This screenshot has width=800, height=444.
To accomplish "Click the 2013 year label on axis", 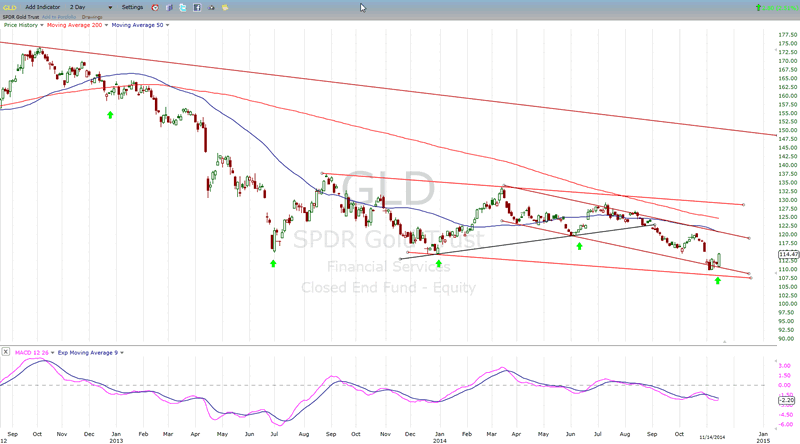I will point(116,440).
